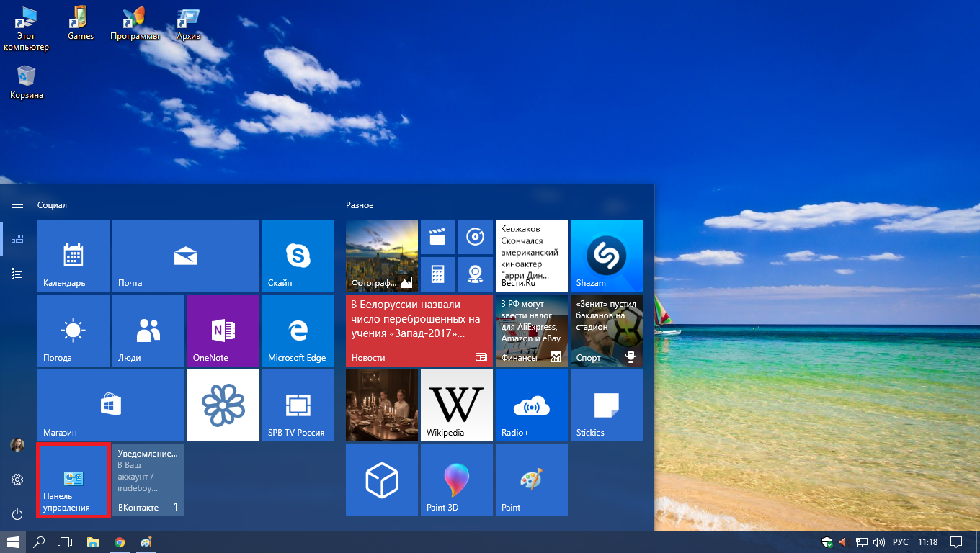Viewport: 980px width, 553px height.
Task: Open the Groove music disc tile
Action: pos(476,238)
